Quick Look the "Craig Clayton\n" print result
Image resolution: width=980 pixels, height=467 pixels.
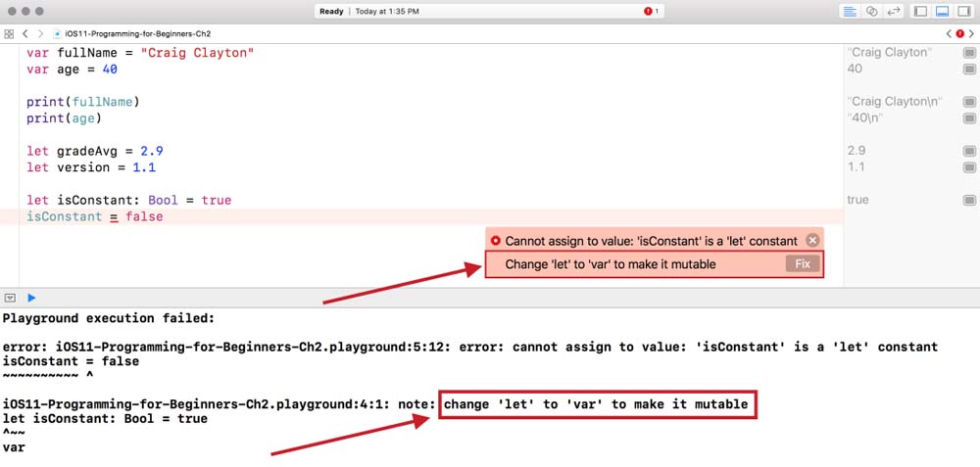969,102
